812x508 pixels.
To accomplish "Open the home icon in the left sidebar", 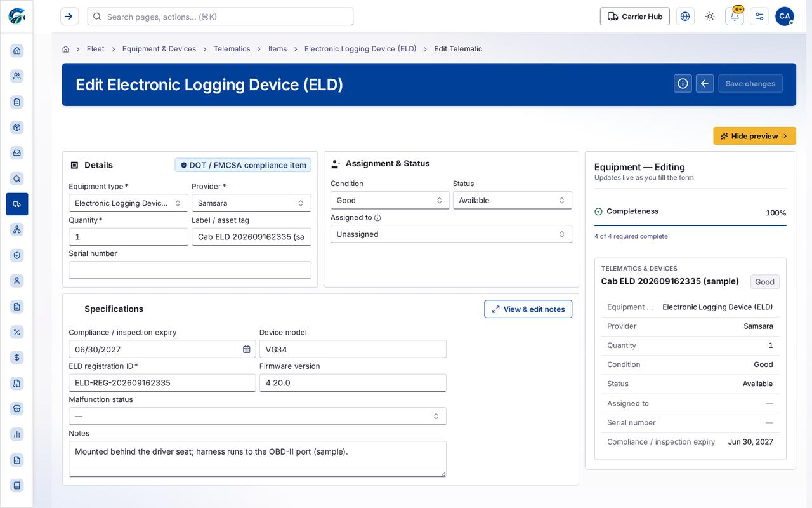I will tap(17, 51).
